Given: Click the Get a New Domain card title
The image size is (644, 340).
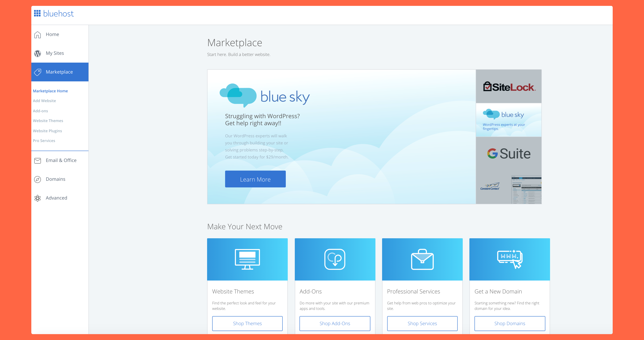Looking at the screenshot, I should click(498, 291).
